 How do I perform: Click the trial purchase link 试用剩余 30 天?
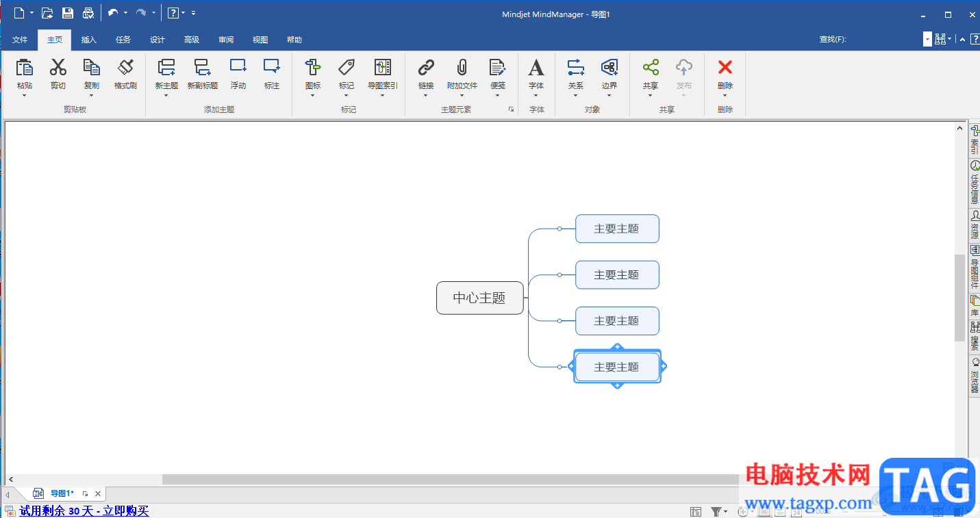pyautogui.click(x=84, y=510)
